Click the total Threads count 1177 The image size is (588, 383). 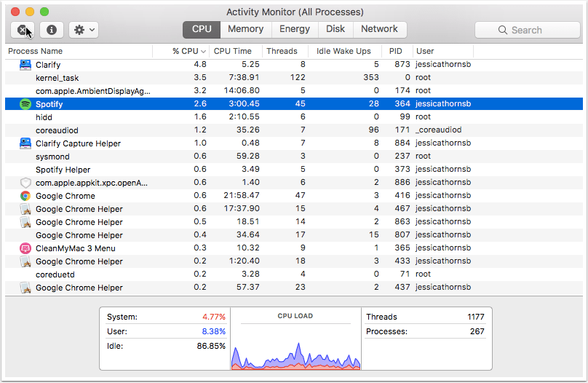476,317
